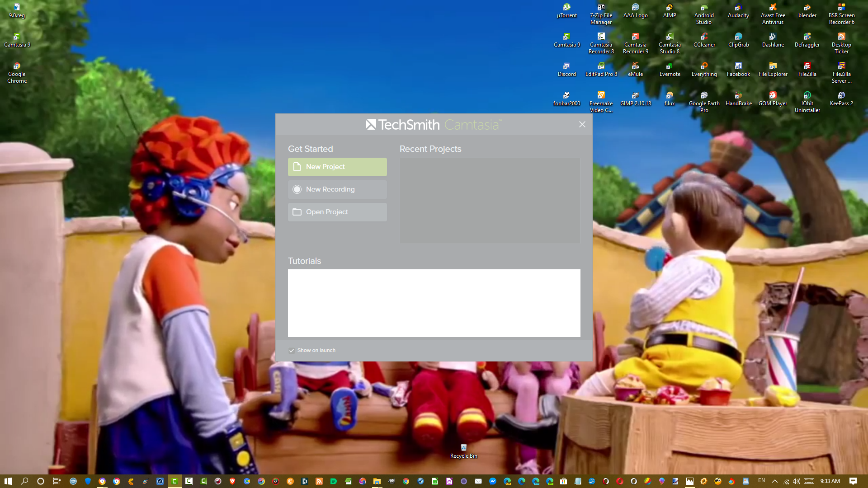This screenshot has height=488, width=868.
Task: Open Task View on the taskbar
Action: coord(57,481)
